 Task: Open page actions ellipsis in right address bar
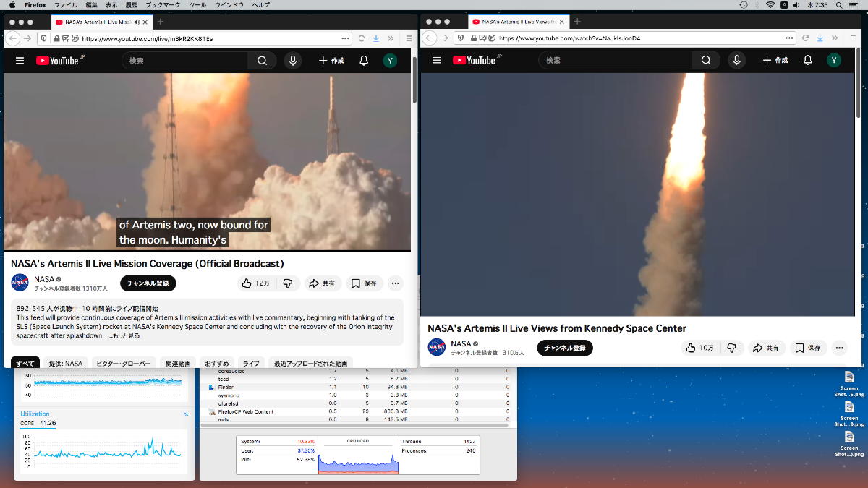coord(788,38)
